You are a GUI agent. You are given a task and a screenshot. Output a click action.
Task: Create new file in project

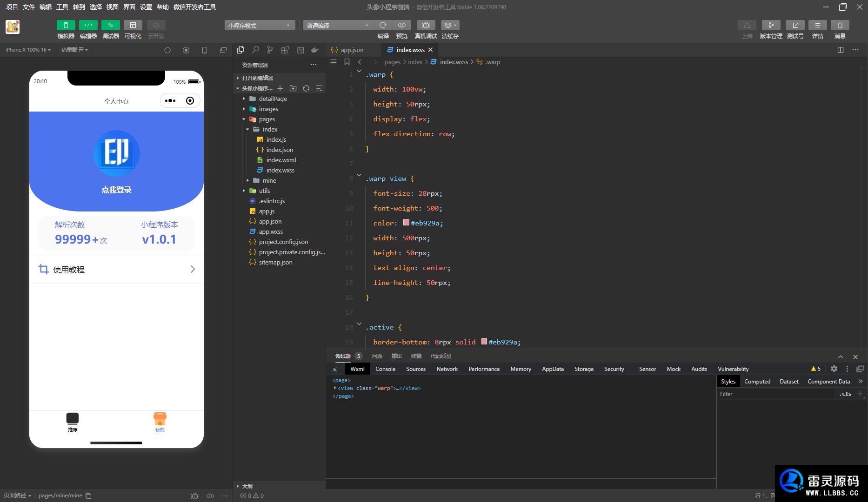pyautogui.click(x=280, y=88)
